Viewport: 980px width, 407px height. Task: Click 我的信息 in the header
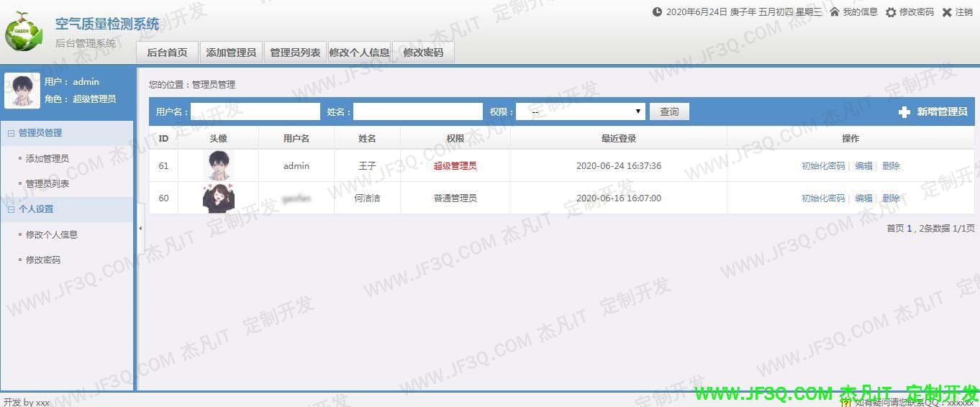click(861, 12)
